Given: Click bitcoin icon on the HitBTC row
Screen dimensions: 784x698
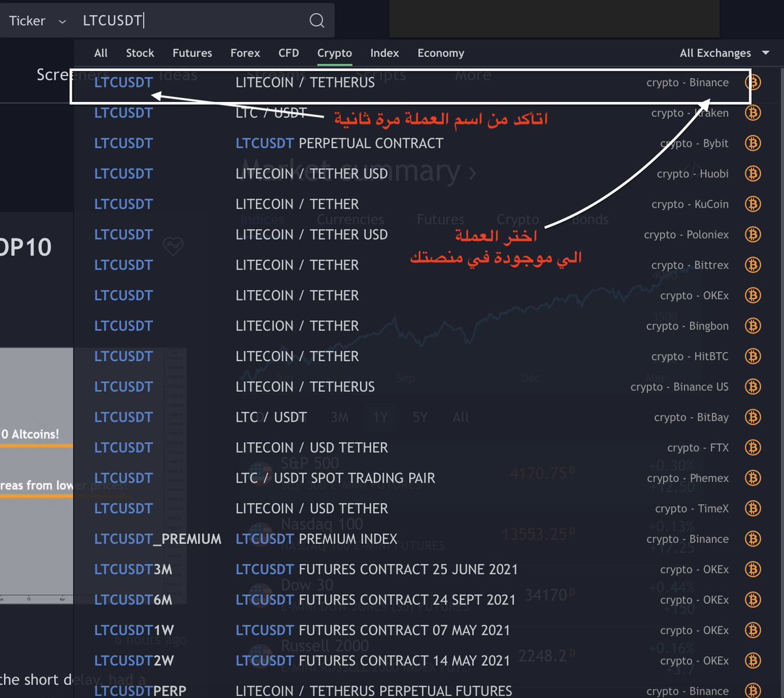Looking at the screenshot, I should (753, 357).
